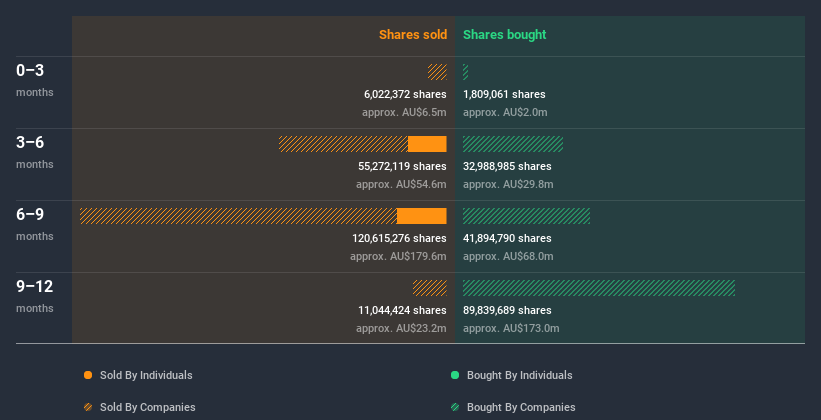Click the Sold By Companies hatched legend icon
The width and height of the screenshot is (821, 420).
coord(88,407)
